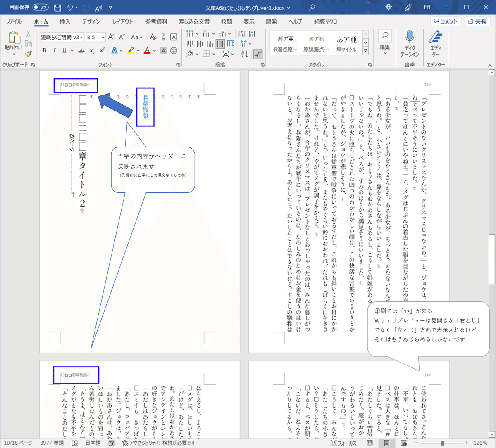Click the コメント button
Image resolution: width=496 pixels, height=448 pixels.
tap(446, 21)
